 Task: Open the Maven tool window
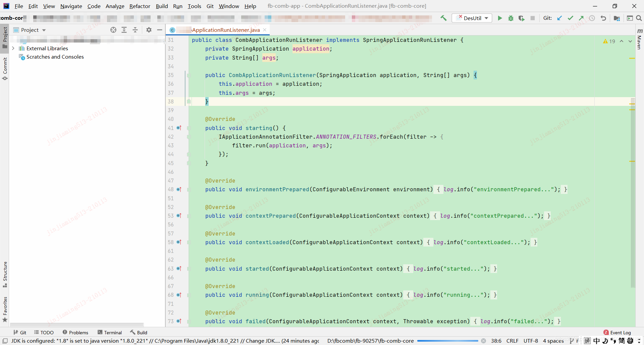click(x=639, y=39)
